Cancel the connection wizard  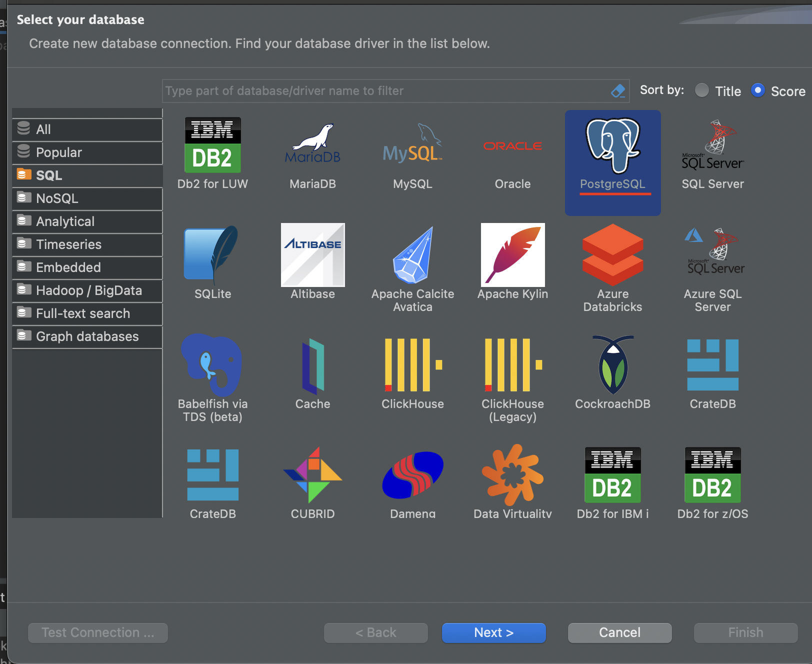[619, 632]
